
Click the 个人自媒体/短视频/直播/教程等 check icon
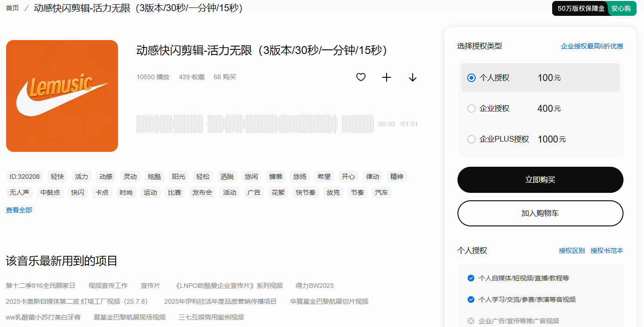471,278
